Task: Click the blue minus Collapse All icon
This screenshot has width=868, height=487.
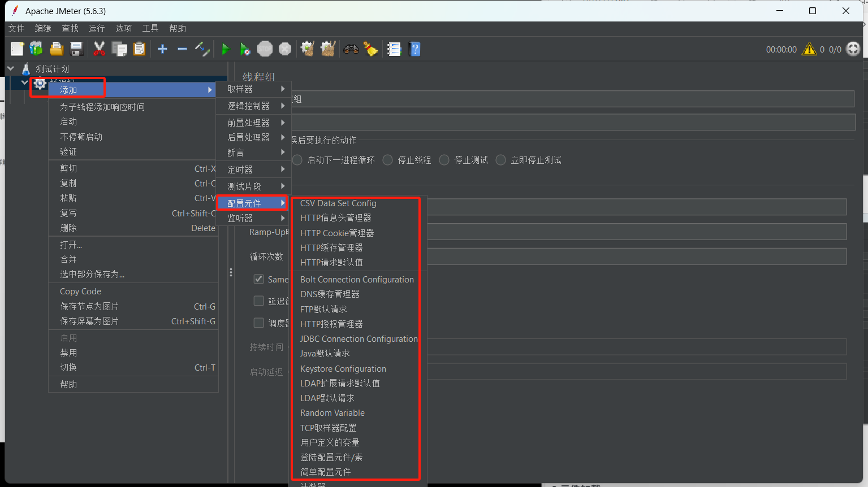Action: [182, 49]
